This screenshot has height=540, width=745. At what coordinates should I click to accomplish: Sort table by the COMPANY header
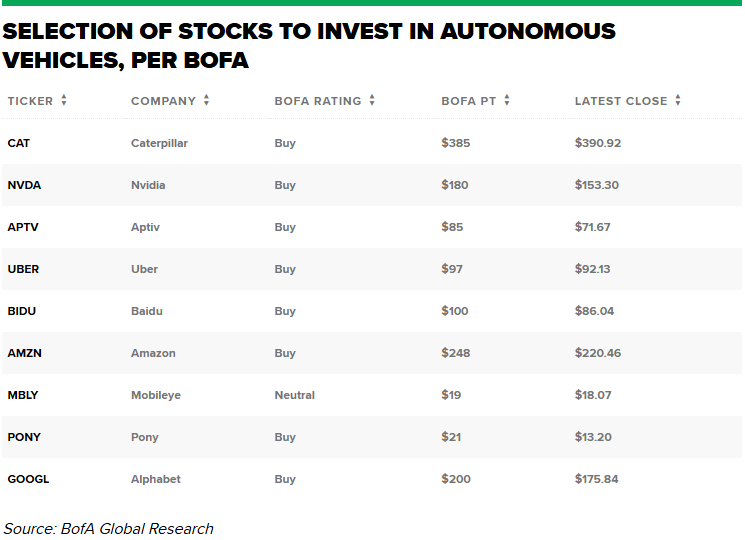pyautogui.click(x=164, y=101)
